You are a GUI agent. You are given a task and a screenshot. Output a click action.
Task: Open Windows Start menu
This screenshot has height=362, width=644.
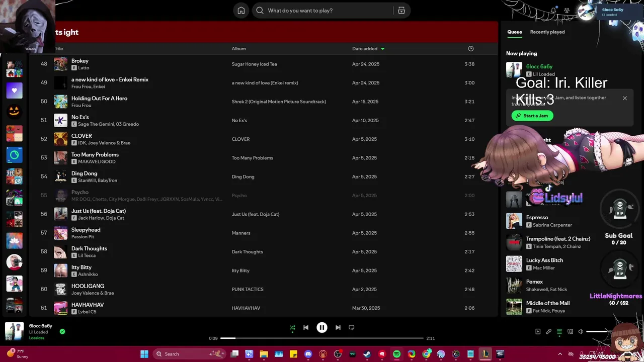tap(144, 354)
